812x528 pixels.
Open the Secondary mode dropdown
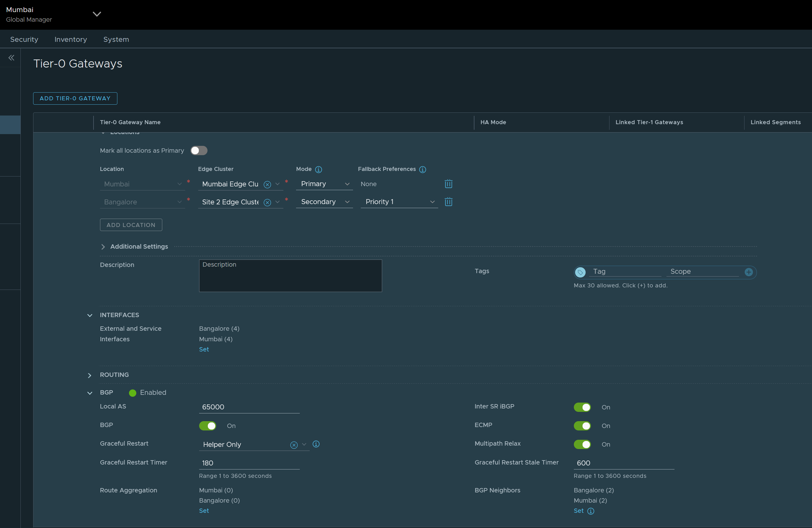coord(325,202)
